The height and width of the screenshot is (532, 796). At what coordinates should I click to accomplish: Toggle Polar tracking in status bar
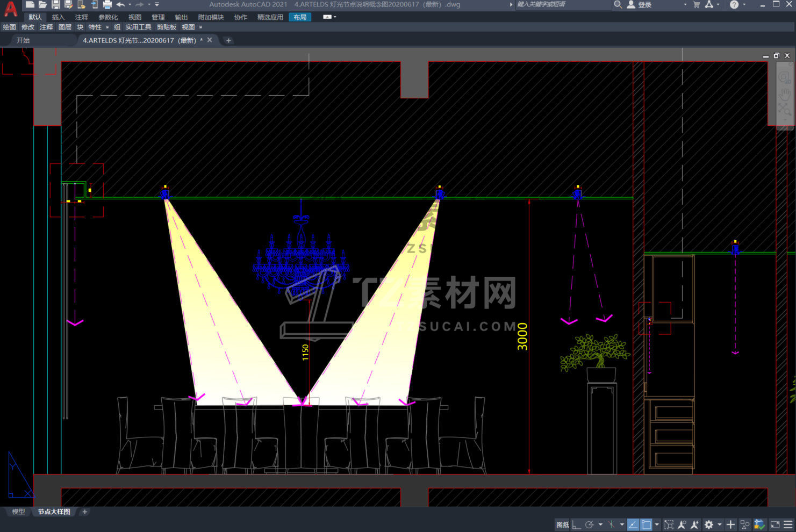590,524
